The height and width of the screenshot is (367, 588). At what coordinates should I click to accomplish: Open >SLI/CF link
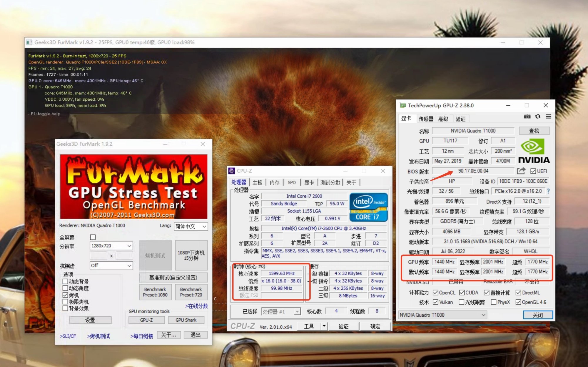[x=68, y=336]
